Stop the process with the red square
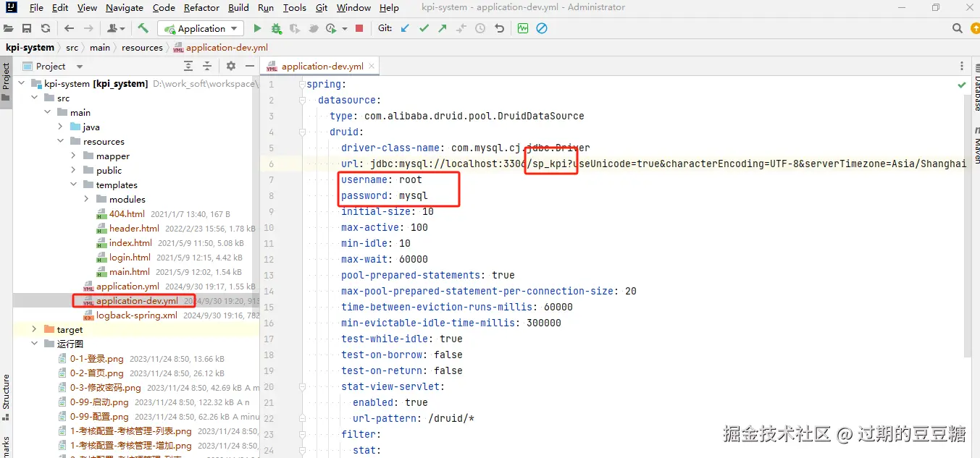 click(359, 28)
